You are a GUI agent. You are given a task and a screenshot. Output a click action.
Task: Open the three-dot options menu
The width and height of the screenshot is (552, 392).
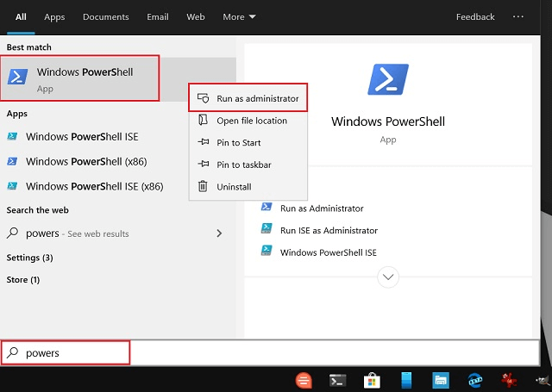pos(518,16)
